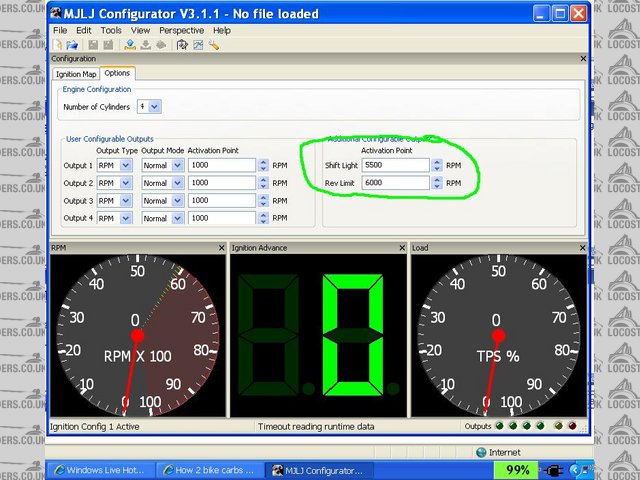Switch to the Ignition Map tab

tap(76, 73)
